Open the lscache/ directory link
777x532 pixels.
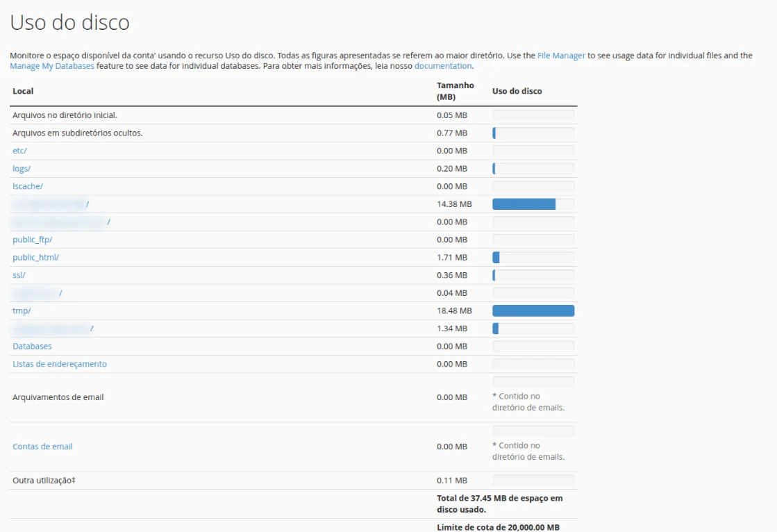click(28, 186)
